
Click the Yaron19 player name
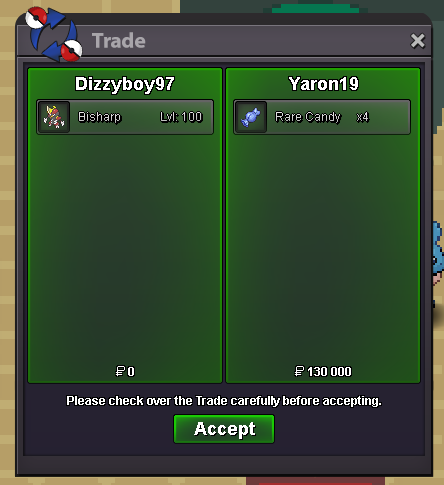point(324,84)
